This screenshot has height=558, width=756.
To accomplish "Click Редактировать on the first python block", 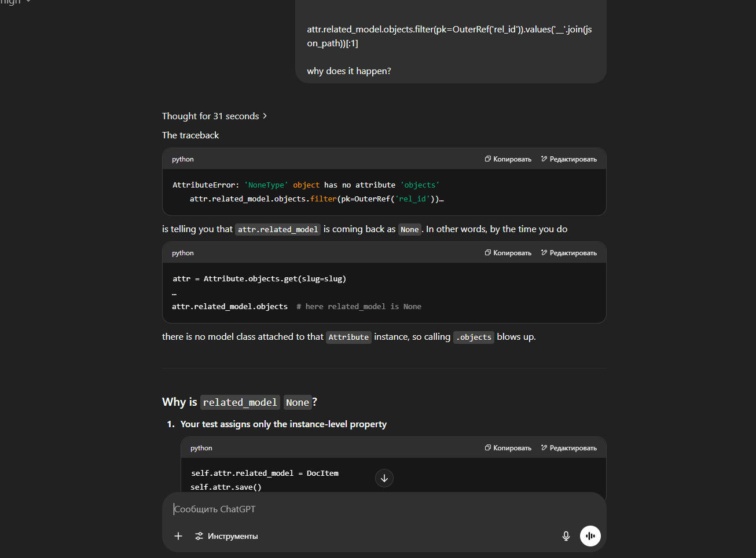I will [x=568, y=159].
